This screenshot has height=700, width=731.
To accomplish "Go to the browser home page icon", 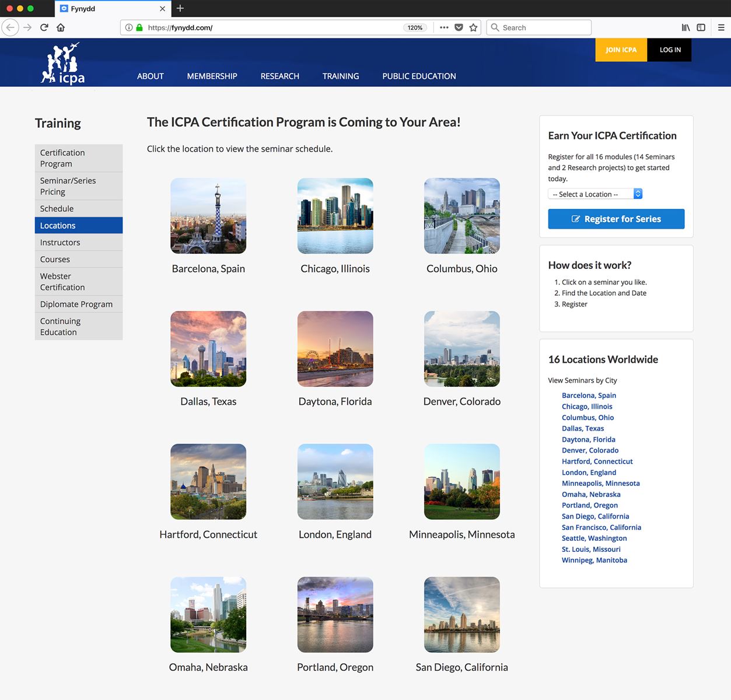I will (61, 27).
